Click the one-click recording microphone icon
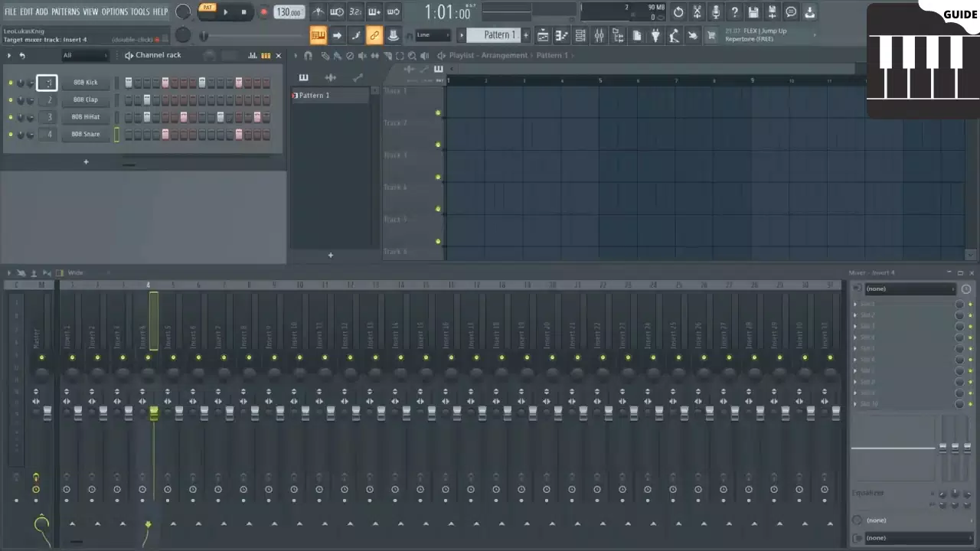The width and height of the screenshot is (980, 551). (716, 12)
